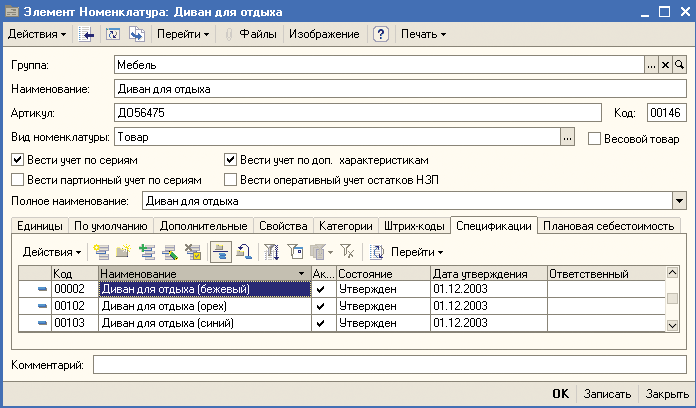696x408 pixels.
Task: Click the specifications table vertical scrollbar
Action: point(672,307)
